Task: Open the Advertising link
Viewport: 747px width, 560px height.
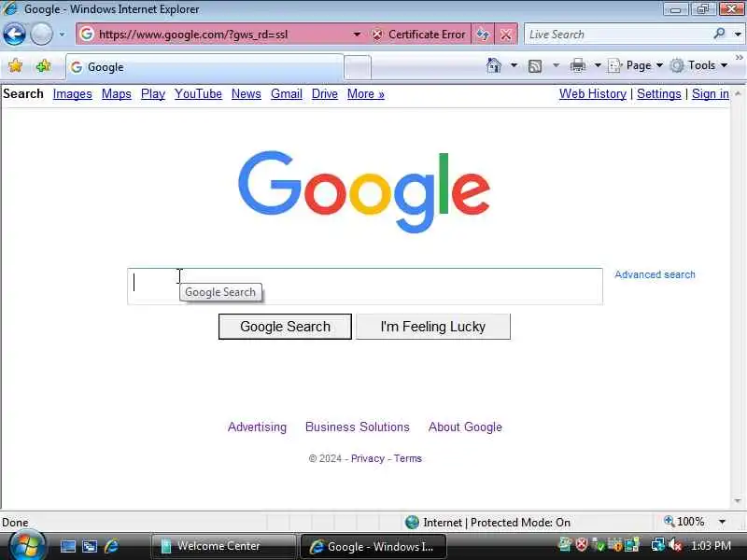Action: pyautogui.click(x=258, y=427)
